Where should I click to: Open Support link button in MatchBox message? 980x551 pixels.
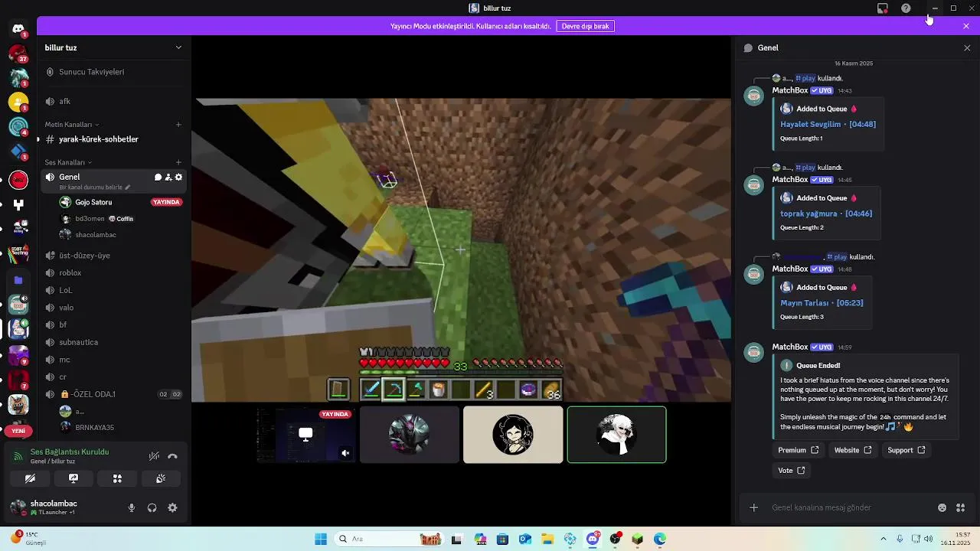pyautogui.click(x=906, y=450)
